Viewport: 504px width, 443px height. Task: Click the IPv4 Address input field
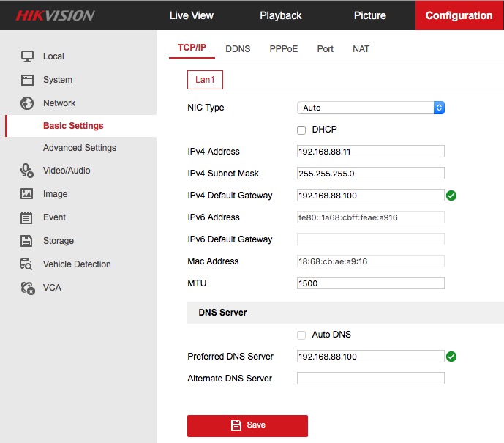370,152
